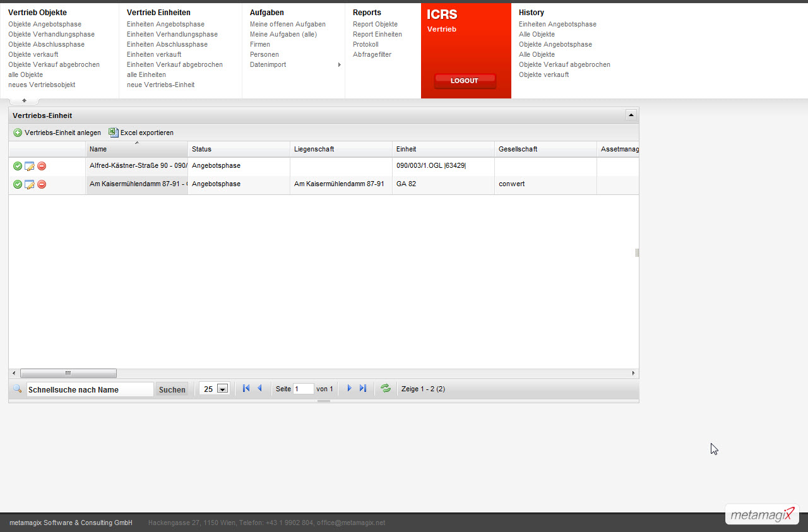Go to first page of grid
Screen dimensions: 808x532
[x=246, y=388]
